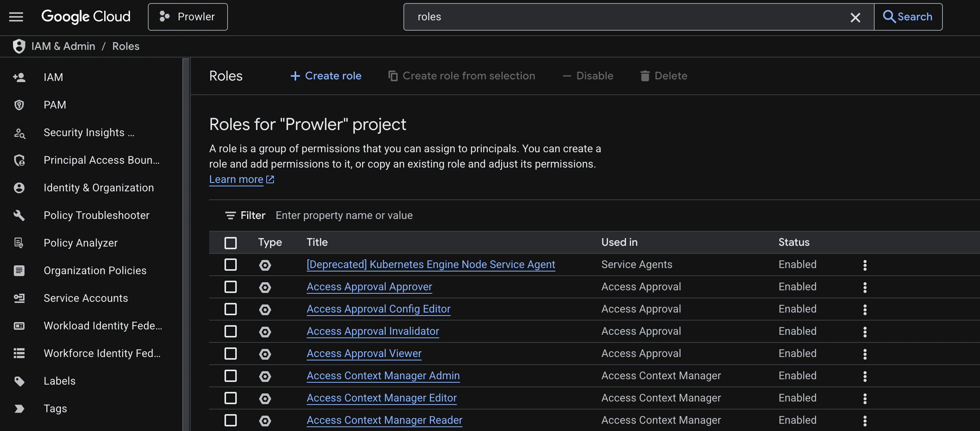
Task: Click the predefined role type icon for Access Approval Approver
Action: (265, 287)
